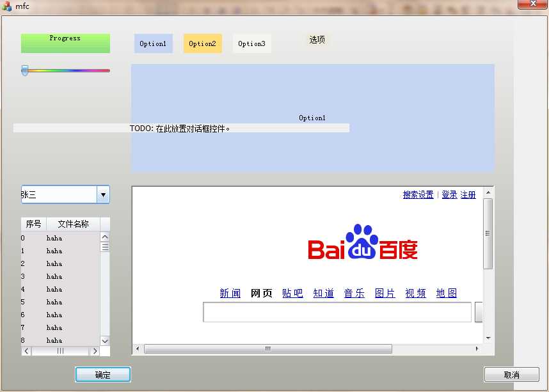Select the Option3 button
549x392 pixels.
pyautogui.click(x=251, y=43)
